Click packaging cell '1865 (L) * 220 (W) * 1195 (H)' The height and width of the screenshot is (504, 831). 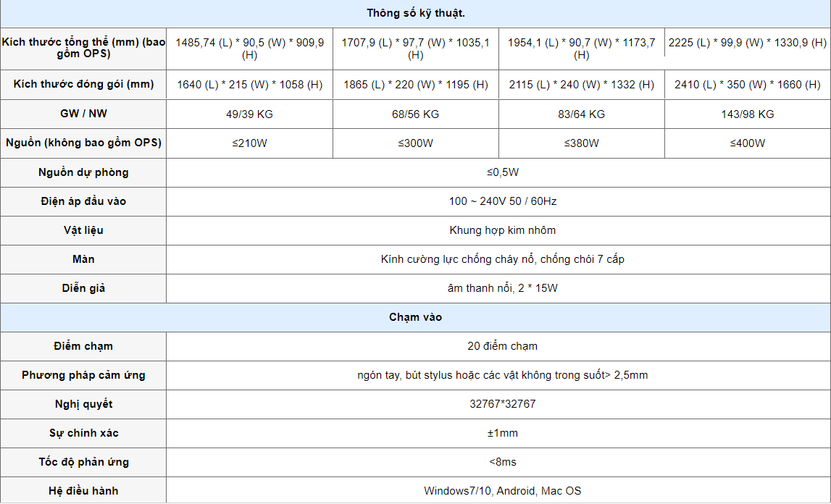[416, 84]
